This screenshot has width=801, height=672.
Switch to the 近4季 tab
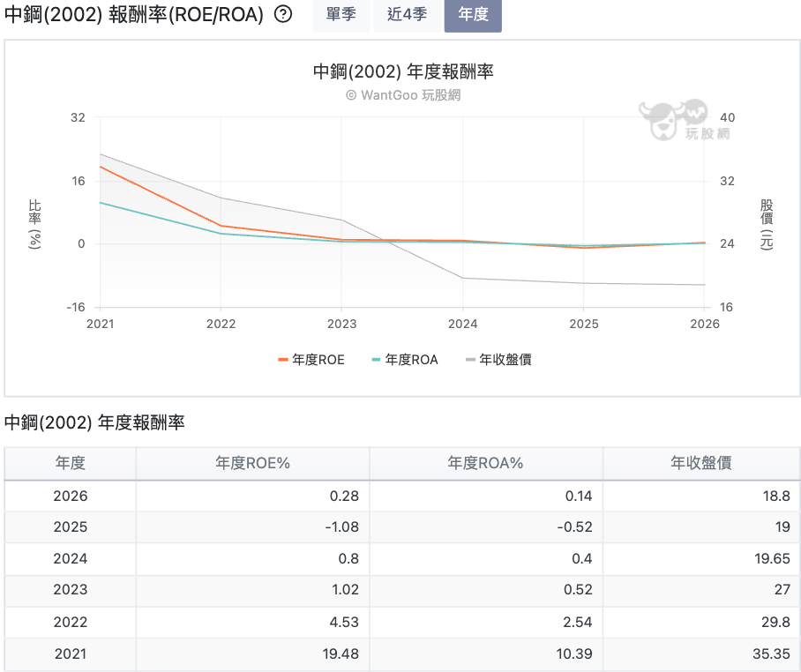pyautogui.click(x=407, y=14)
